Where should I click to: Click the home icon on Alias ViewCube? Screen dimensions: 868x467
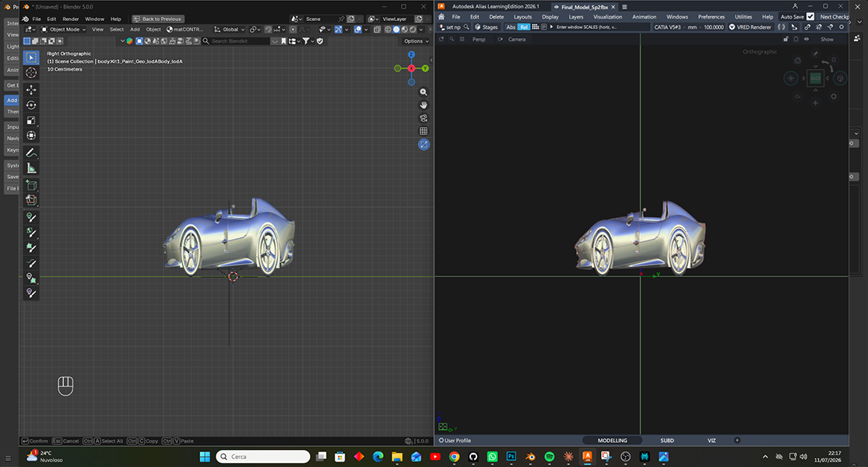797,60
